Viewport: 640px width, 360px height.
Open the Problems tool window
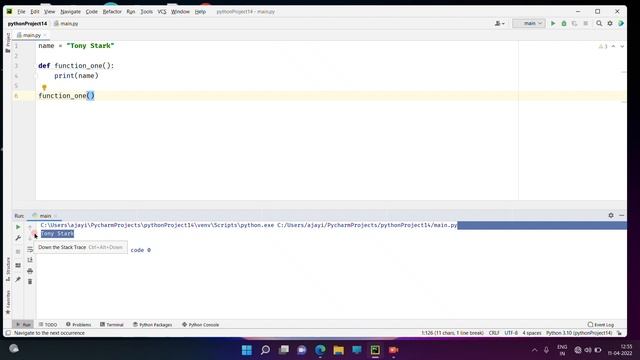[79, 324]
